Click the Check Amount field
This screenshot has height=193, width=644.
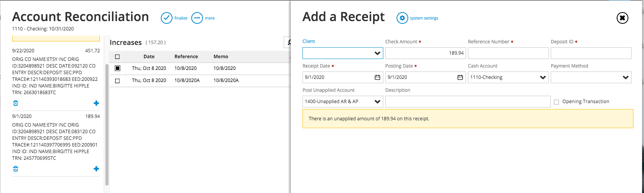[425, 53]
